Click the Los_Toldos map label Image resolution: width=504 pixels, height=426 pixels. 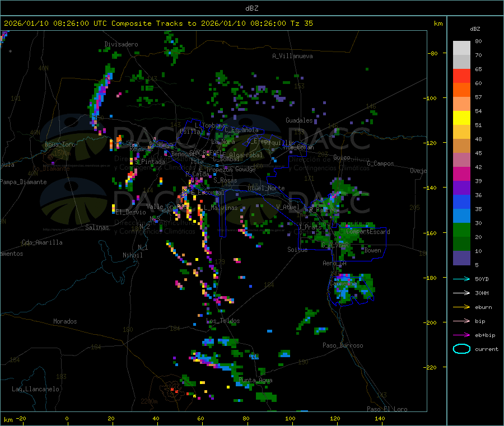tap(223, 321)
